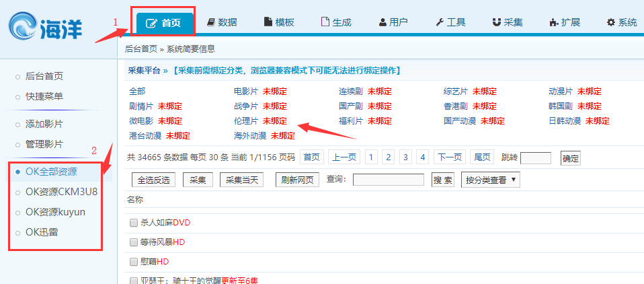Screen dimensions: 644x284
Task: Bind the 港台动漫 category
Action: tap(178, 136)
